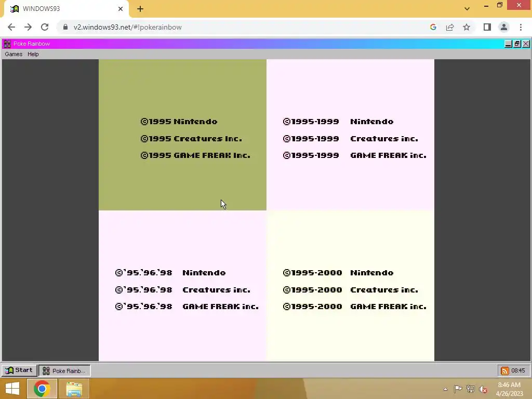Click ©1995-1999 GAME FREAK inc. text
The width and height of the screenshot is (532, 399).
point(354,155)
